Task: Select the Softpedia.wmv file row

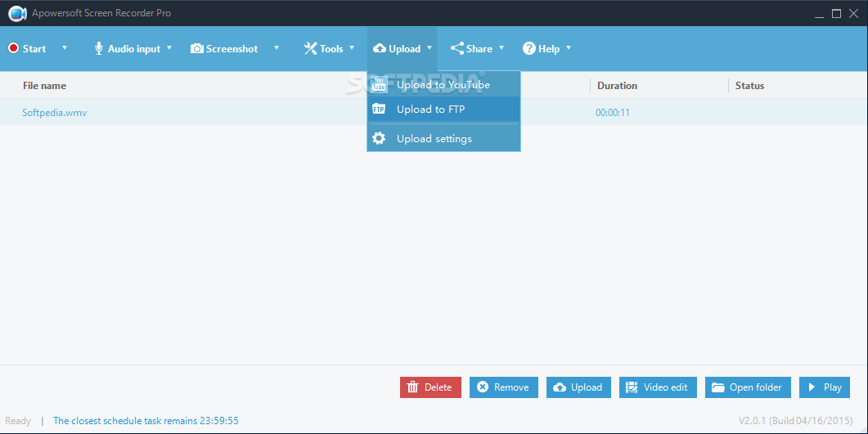Action: pos(434,112)
